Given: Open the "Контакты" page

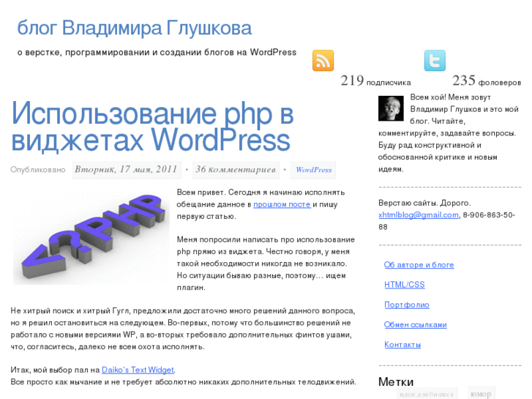Looking at the screenshot, I should point(402,345).
